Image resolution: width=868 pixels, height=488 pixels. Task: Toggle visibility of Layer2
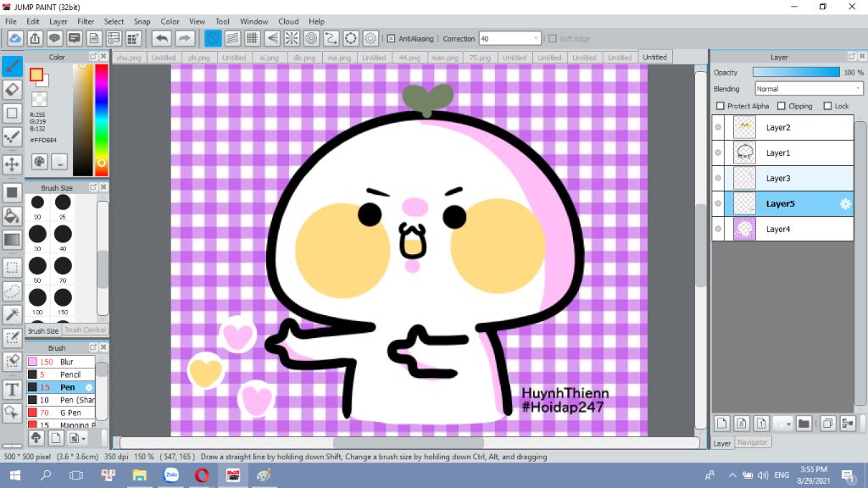[x=718, y=127]
